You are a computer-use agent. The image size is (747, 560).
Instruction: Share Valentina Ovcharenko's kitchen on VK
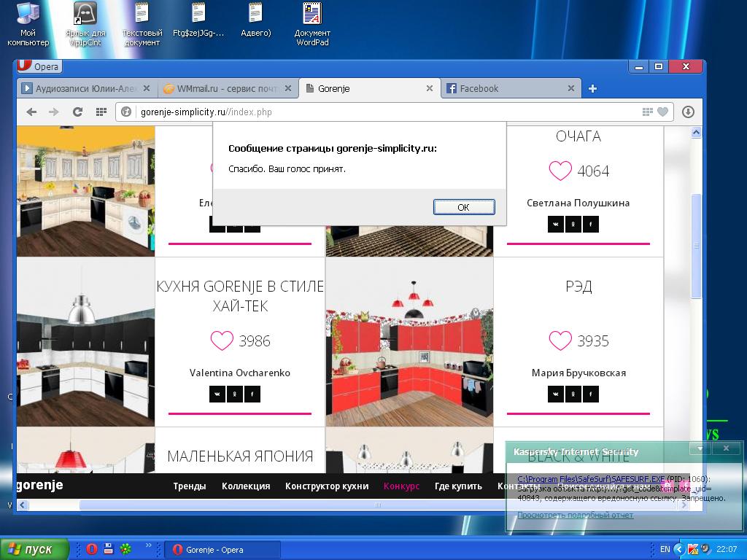(217, 394)
